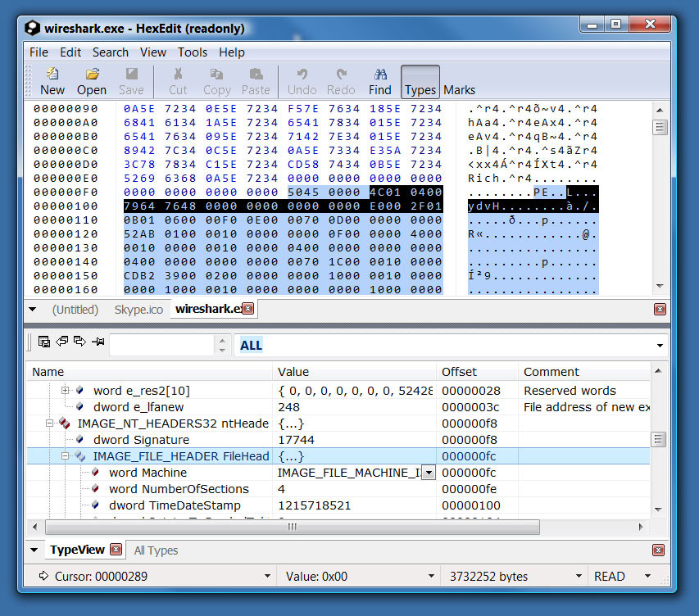
Task: Focus the TypeView toolbar input field
Action: coord(162,345)
